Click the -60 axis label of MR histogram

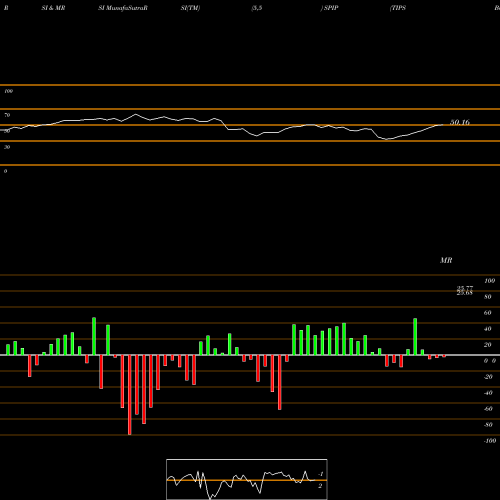click(x=488, y=409)
